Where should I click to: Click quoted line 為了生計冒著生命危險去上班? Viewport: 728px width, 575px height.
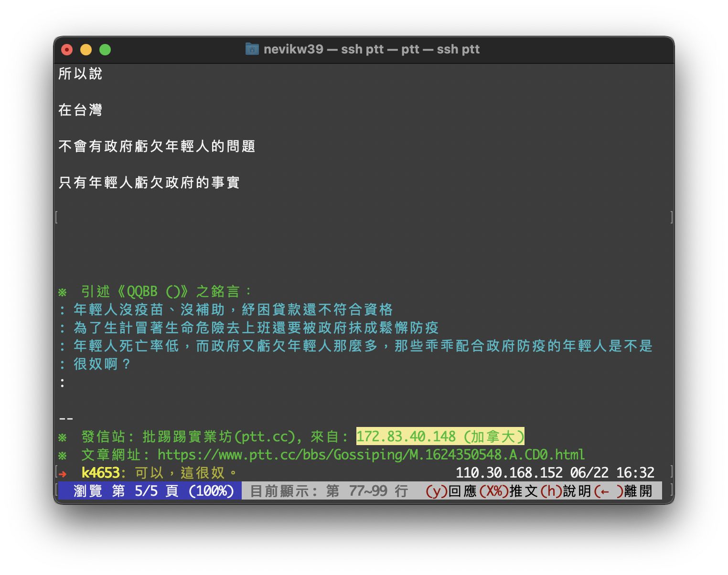pos(256,328)
